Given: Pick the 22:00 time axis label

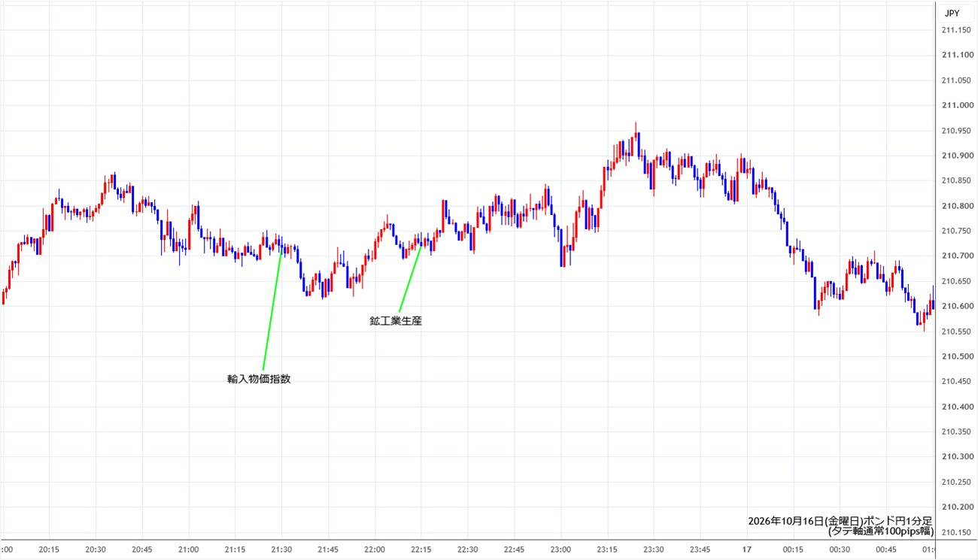Looking at the screenshot, I should (375, 549).
